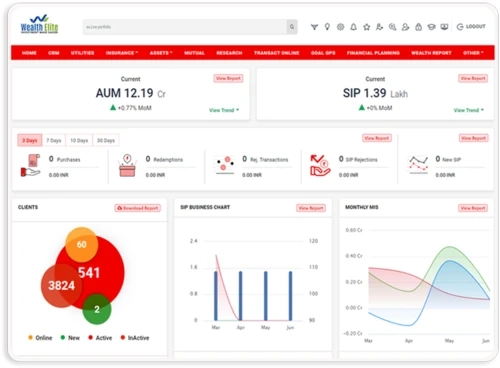This screenshot has height=368, width=500.
Task: Click View Report in the AUM card
Action: coord(228,78)
